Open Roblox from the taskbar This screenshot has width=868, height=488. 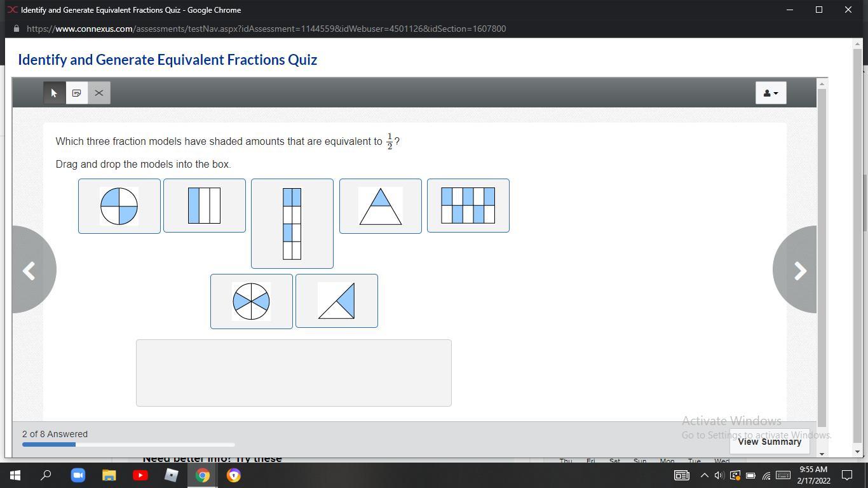pos(171,475)
